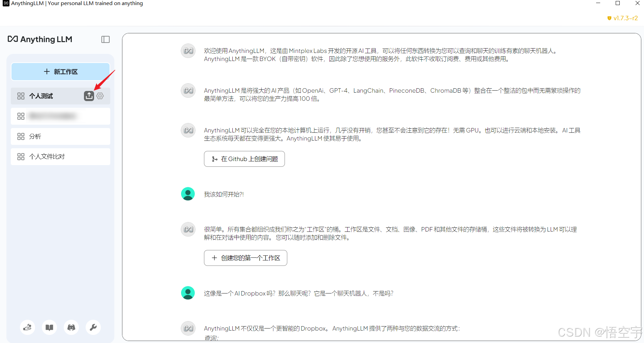Click the grid icon beside 分析
Image resolution: width=644 pixels, height=343 pixels.
pos(21,136)
